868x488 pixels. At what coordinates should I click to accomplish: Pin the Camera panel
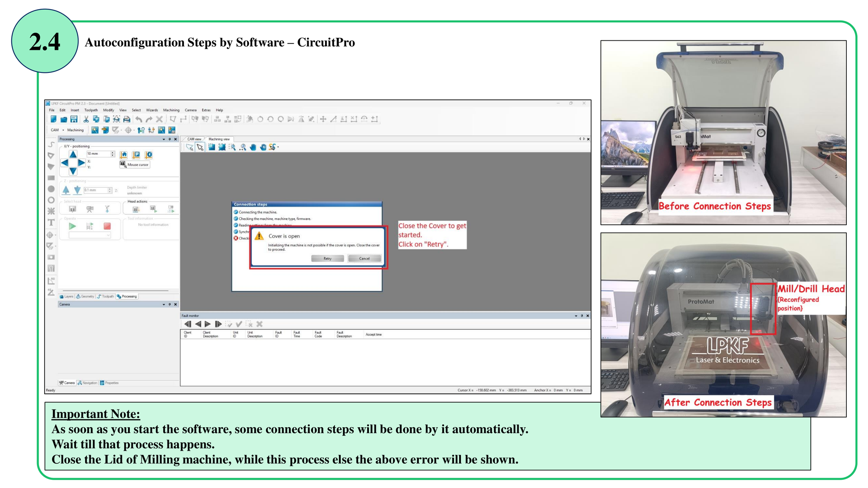pyautogui.click(x=170, y=305)
